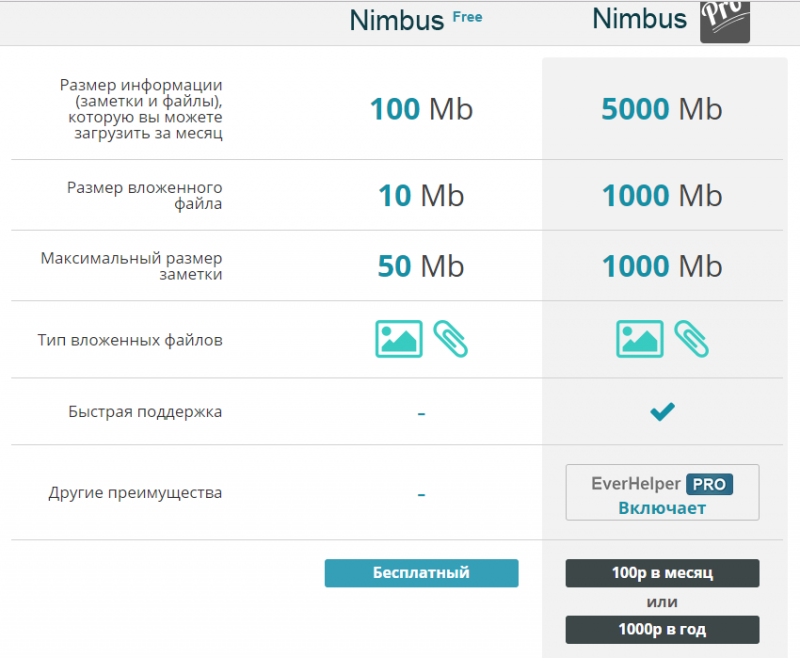The image size is (800, 658).
Task: Click the fast support checkmark in Pro column
Action: pyautogui.click(x=662, y=411)
